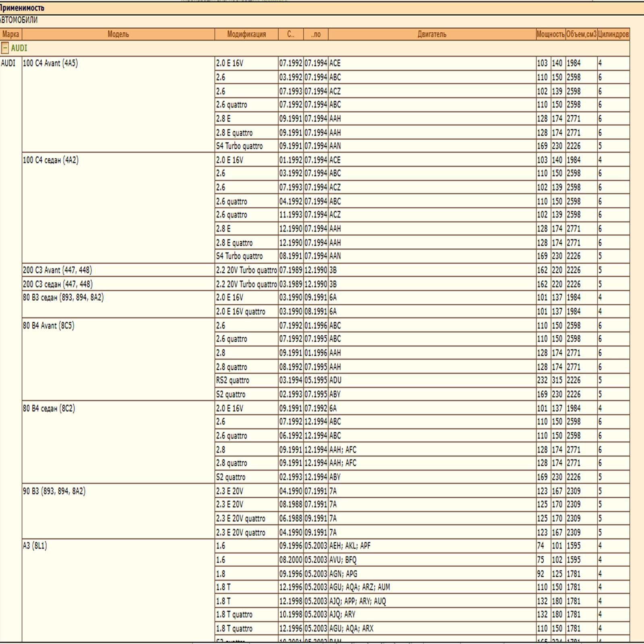Click the Мощность column header
This screenshot has height=644, width=644.
tap(550, 34)
